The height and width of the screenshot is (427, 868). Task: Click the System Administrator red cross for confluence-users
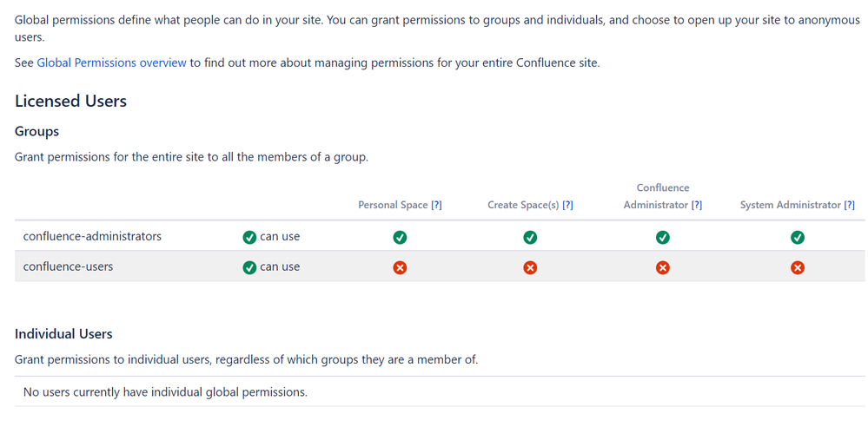click(x=798, y=267)
